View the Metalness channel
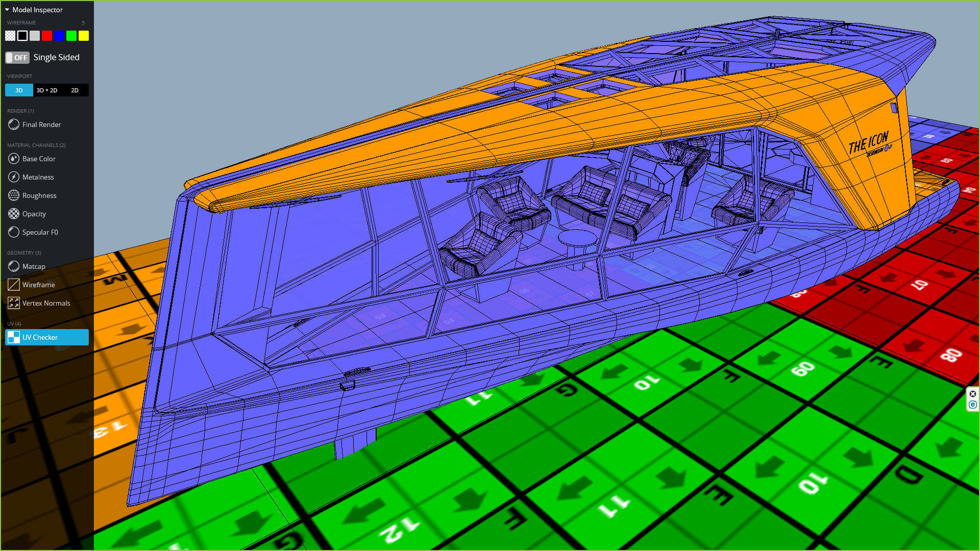This screenshot has width=980, height=551. tap(38, 177)
